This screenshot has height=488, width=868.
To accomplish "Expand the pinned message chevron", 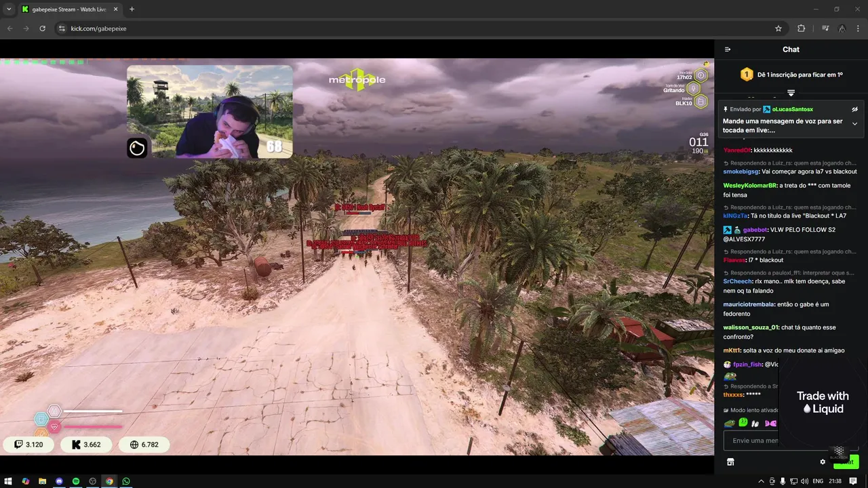I will point(854,124).
